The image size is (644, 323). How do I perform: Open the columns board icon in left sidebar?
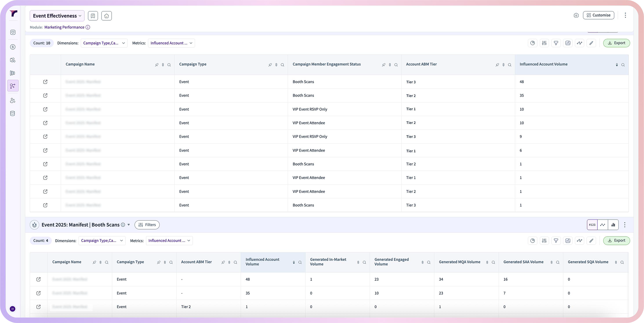[x=13, y=73]
